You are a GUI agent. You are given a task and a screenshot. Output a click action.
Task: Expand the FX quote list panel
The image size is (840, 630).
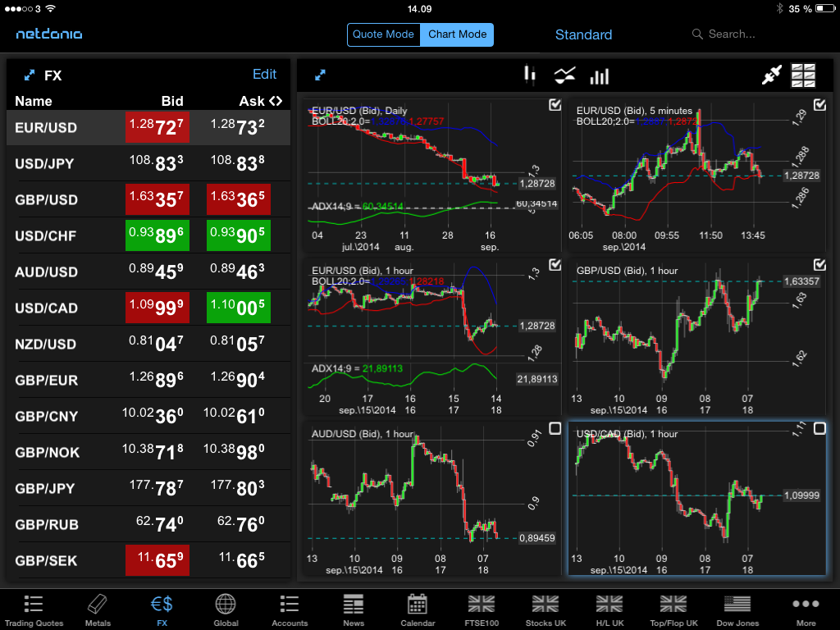[30, 75]
